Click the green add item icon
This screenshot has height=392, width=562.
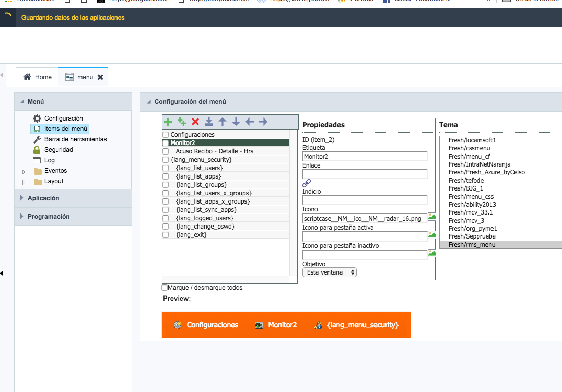pyautogui.click(x=168, y=122)
